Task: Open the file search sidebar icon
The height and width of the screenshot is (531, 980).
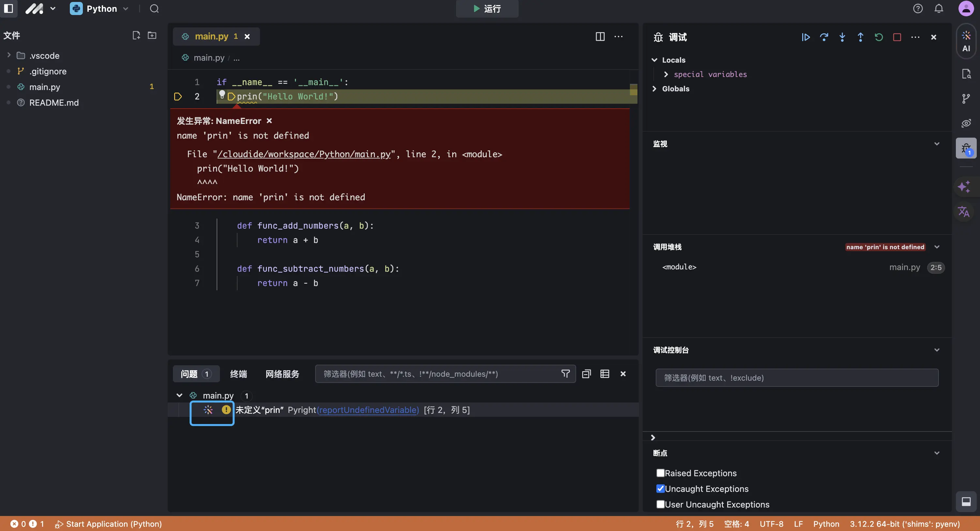Action: 966,74
